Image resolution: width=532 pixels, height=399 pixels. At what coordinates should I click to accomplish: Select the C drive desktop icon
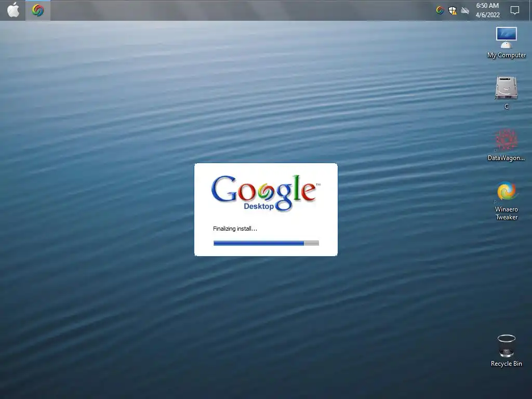(506, 92)
